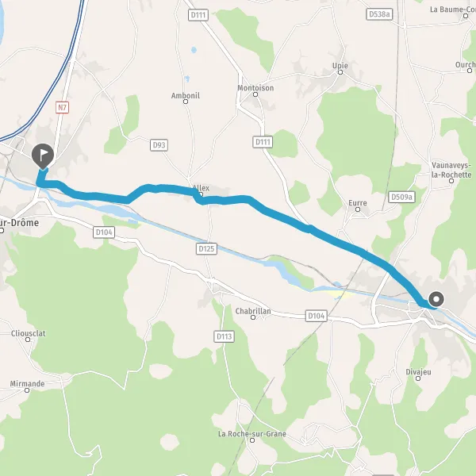Click the D93 road badge
476x476 pixels.
(x=159, y=145)
